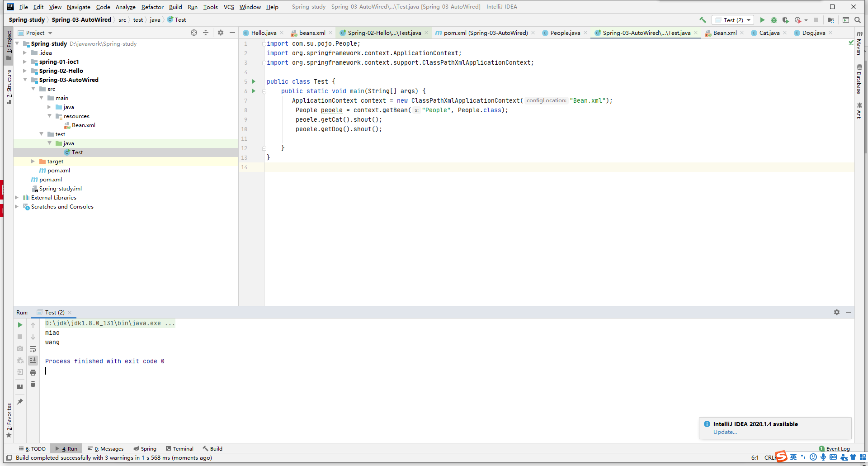Locate opened file in Project tree
Viewport: 868px width, 466px height.
coord(194,33)
